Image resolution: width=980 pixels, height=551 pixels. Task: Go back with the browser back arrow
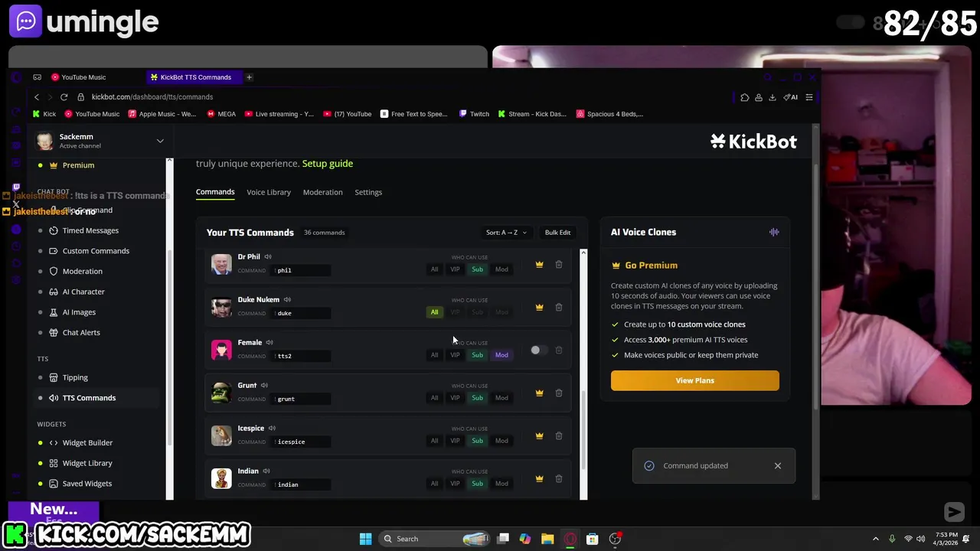click(36, 97)
